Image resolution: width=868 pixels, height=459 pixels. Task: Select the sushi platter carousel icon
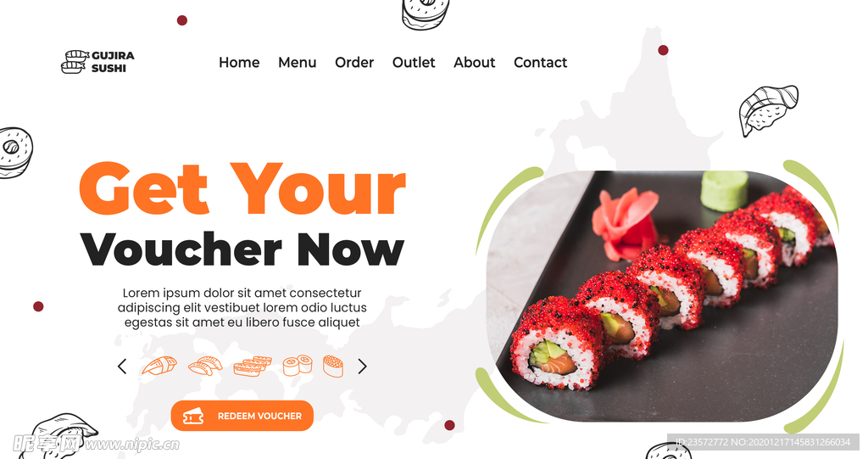point(253,366)
